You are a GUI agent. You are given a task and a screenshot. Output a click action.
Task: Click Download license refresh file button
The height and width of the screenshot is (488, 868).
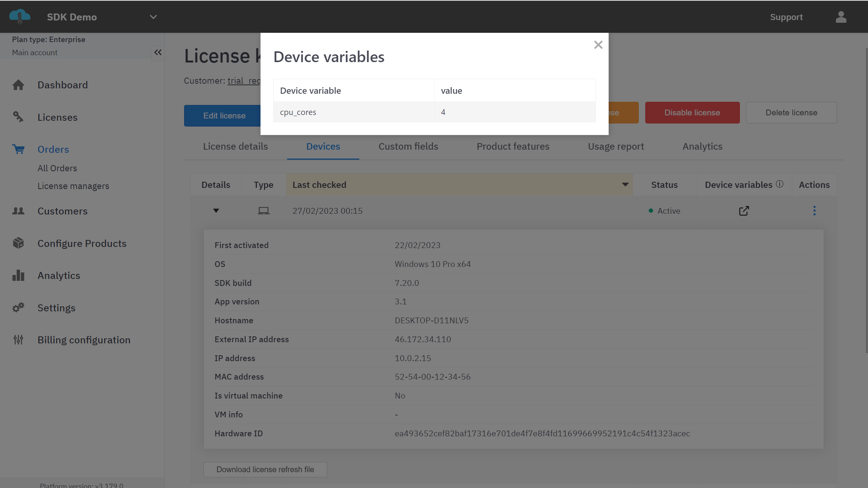(265, 469)
